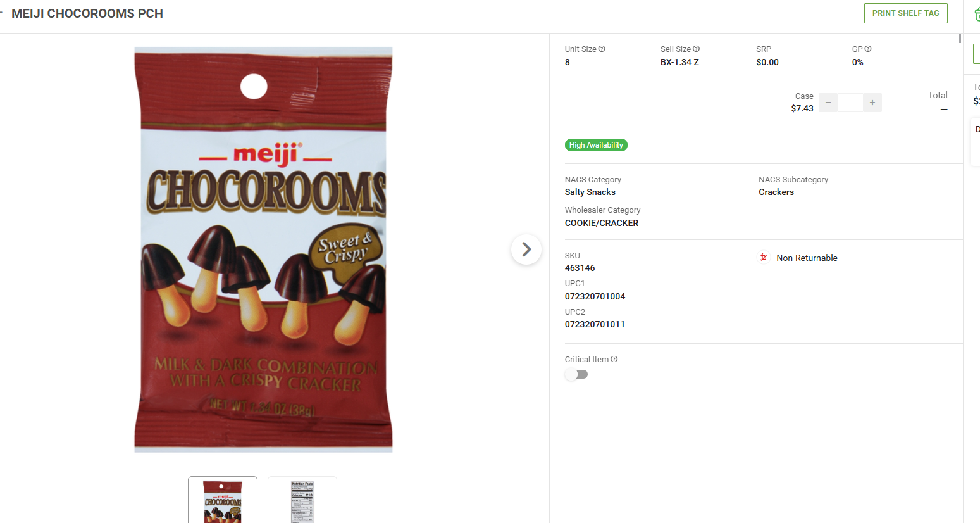
Task: Click the case quantity input field
Action: [850, 103]
